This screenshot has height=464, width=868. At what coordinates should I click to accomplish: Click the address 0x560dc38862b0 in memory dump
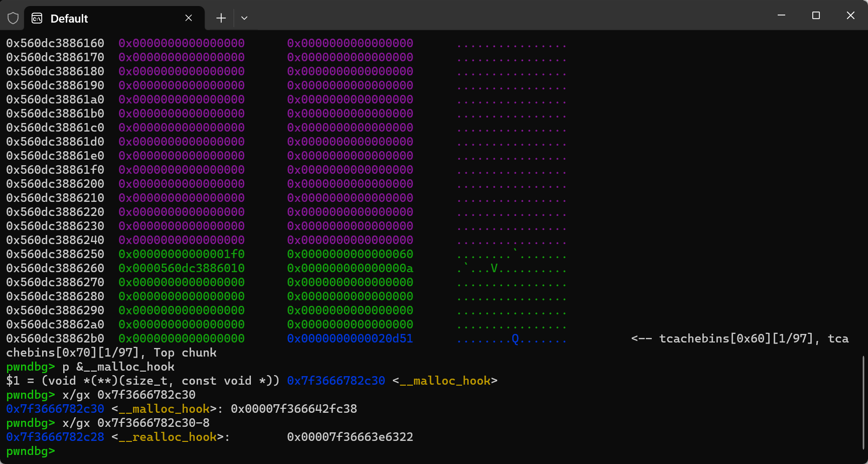55,338
